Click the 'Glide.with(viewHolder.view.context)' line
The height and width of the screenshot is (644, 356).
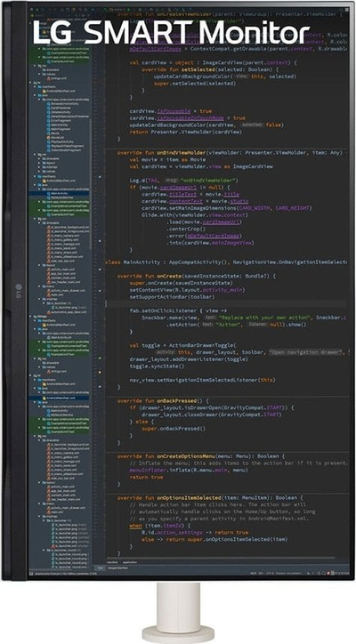coord(193,214)
